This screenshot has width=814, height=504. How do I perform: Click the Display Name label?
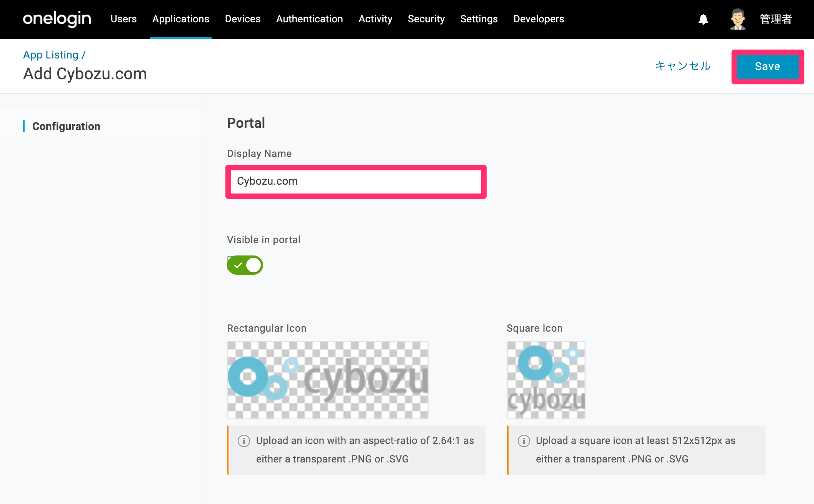point(259,154)
